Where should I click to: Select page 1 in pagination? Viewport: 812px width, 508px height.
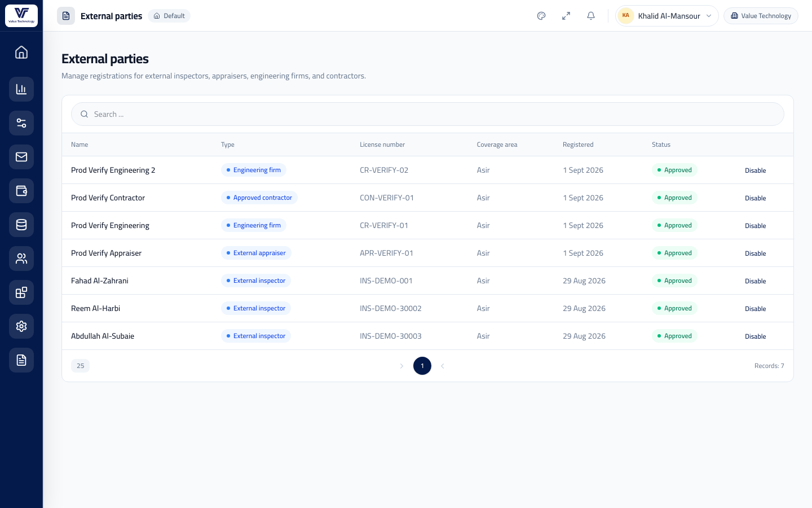pos(422,366)
